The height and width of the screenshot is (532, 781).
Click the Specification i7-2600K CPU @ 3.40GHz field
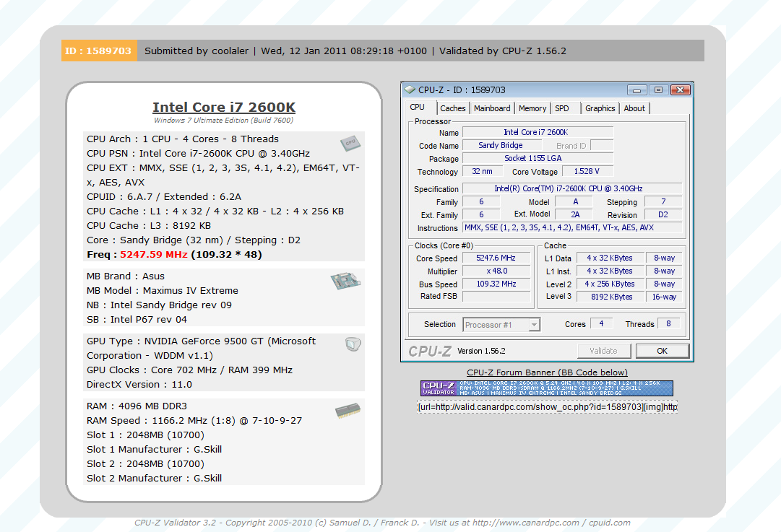tap(572, 188)
